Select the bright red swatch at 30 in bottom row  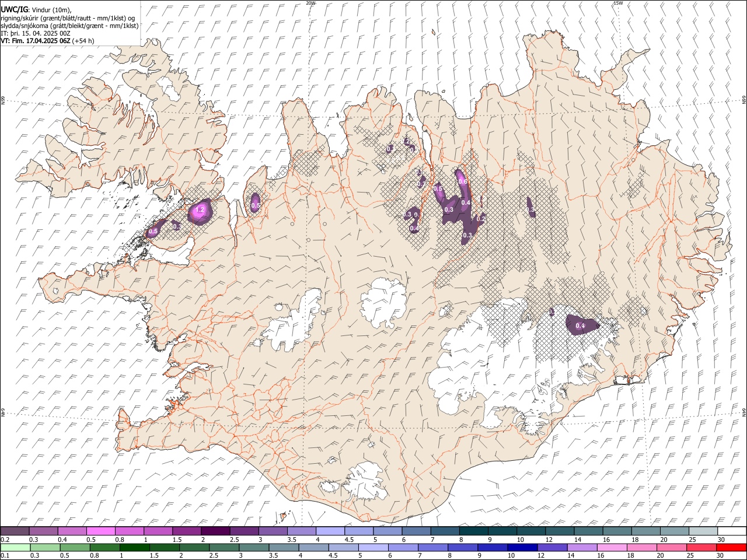[x=732, y=548]
